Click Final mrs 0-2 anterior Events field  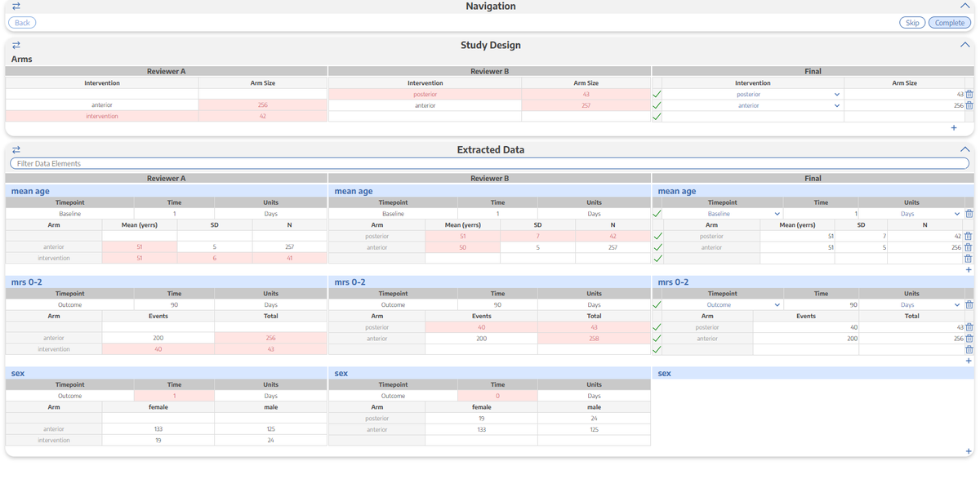coord(806,339)
